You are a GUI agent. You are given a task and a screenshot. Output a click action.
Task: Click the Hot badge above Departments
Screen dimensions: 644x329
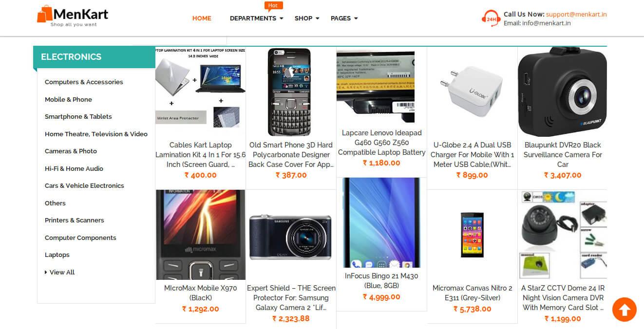[x=273, y=5]
